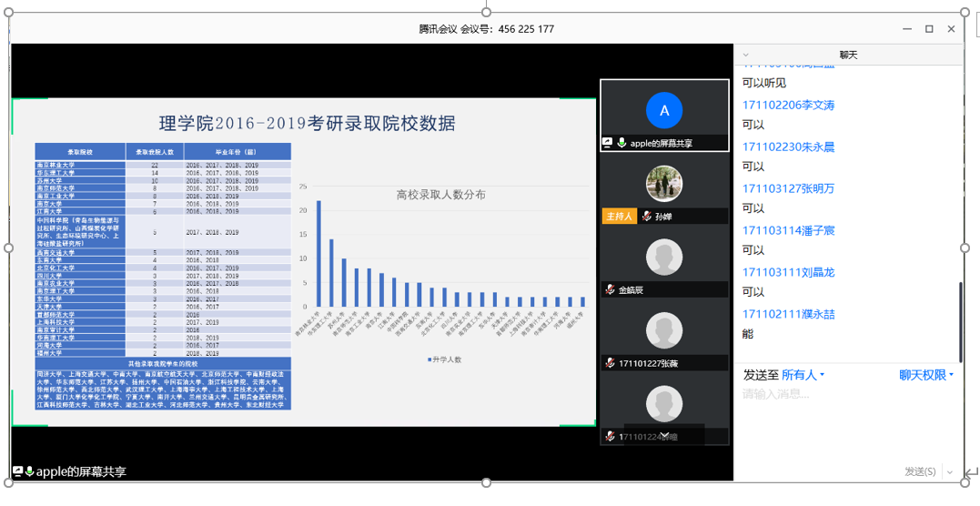980x506 pixels.
Task: Click the muted mic icon beside 金毓辰
Action: coord(610,290)
